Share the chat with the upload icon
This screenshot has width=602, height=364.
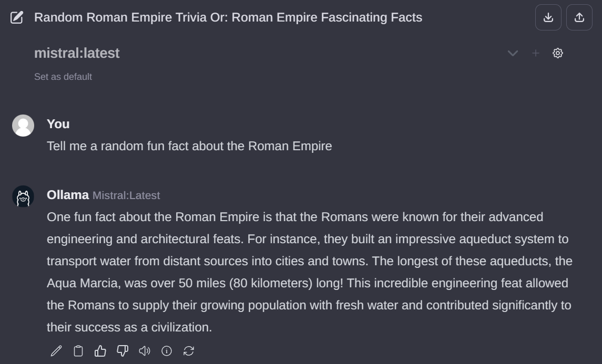(x=579, y=17)
